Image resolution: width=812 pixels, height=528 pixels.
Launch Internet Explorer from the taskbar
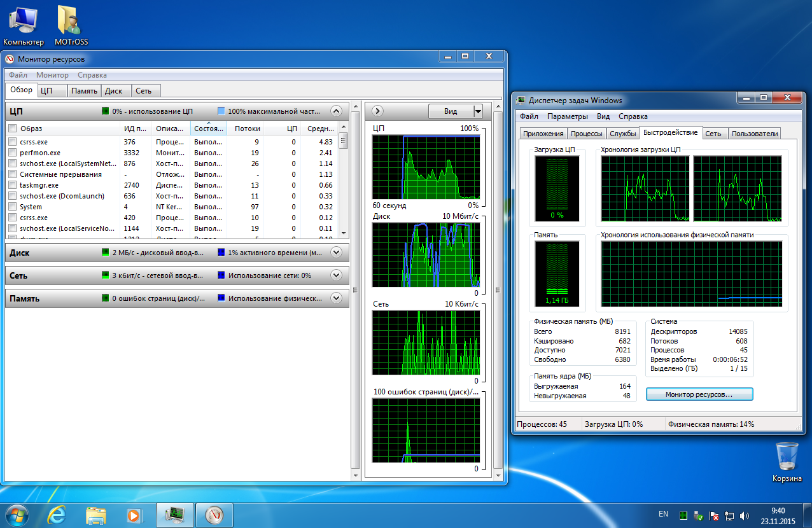(57, 514)
